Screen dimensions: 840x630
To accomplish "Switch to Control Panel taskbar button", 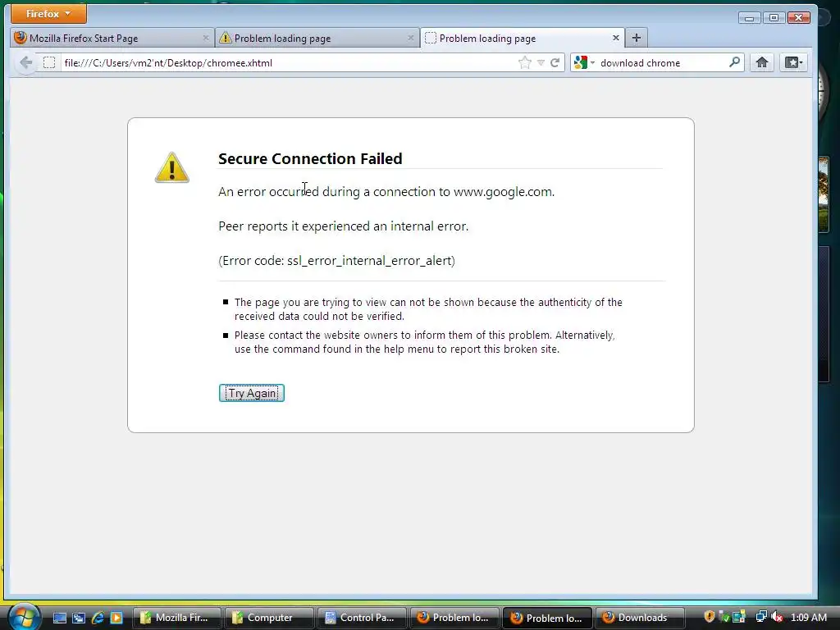I will [x=362, y=618].
